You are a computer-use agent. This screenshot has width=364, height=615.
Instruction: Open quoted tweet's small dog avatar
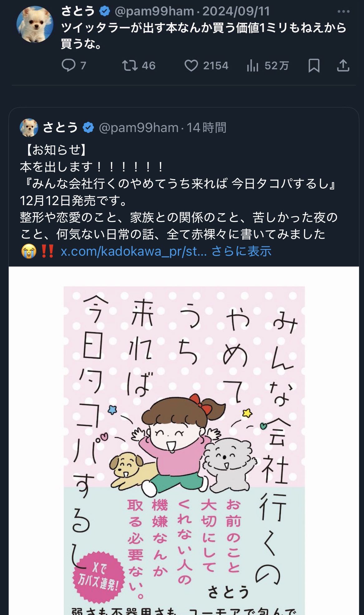tap(29, 127)
